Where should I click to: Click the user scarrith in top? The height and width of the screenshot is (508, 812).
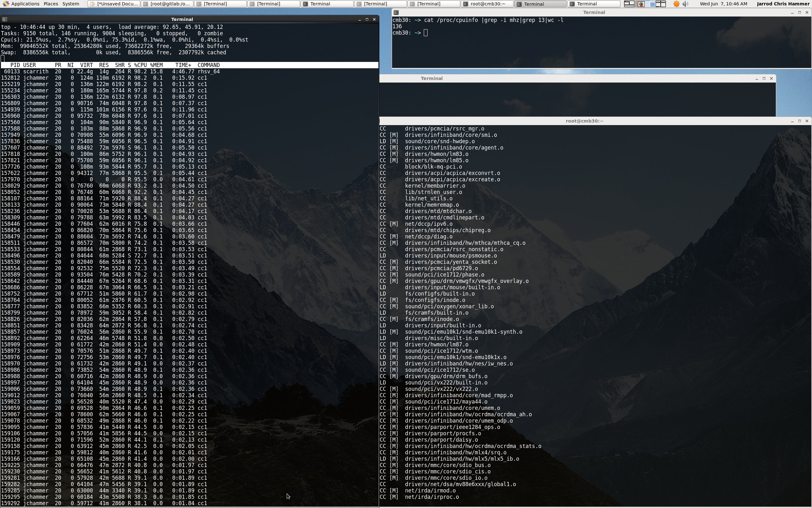coord(36,71)
